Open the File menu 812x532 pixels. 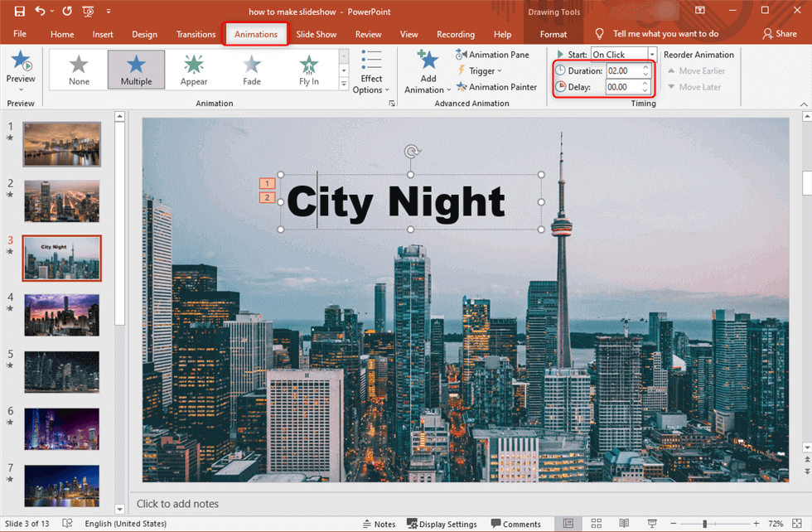point(20,34)
